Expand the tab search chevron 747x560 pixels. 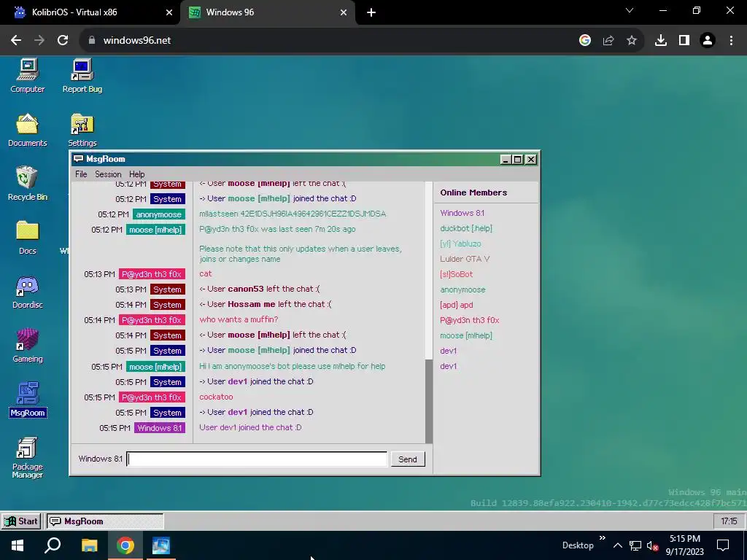[x=630, y=10]
